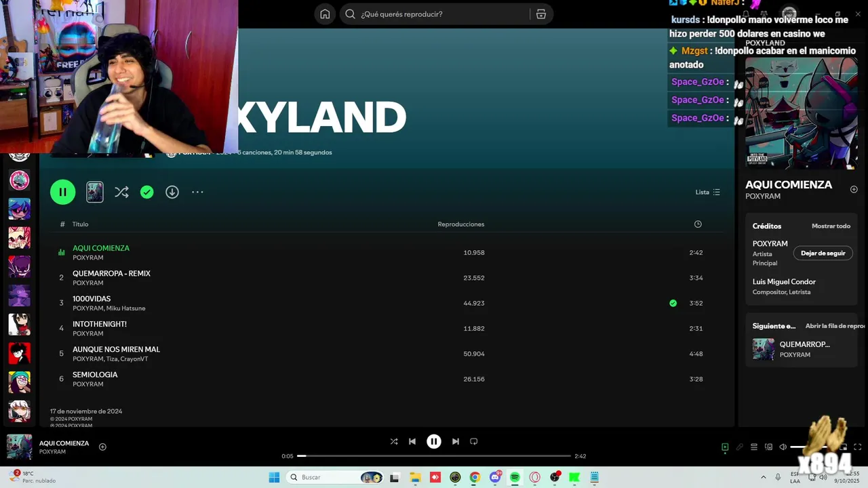868x488 pixels.
Task: Toggle repeat mode
Action: [474, 441]
